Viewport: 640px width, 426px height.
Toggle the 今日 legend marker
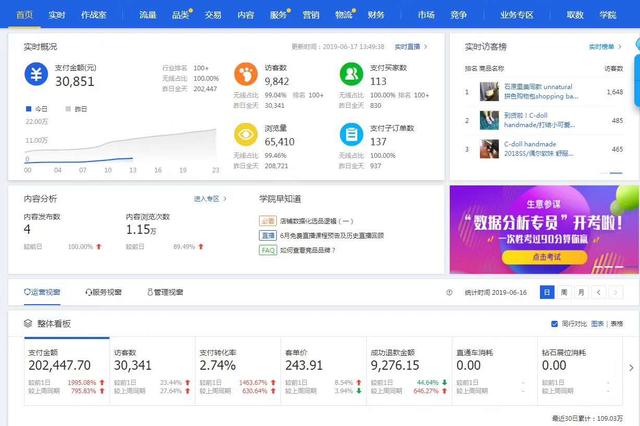coord(29,109)
